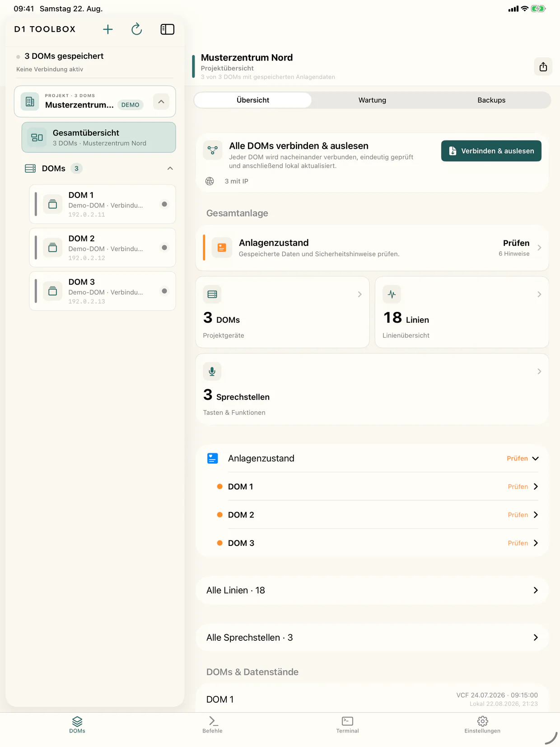The width and height of the screenshot is (560, 747).
Task: Collapse the Musterzentrum project card chevron
Action: coord(161,102)
